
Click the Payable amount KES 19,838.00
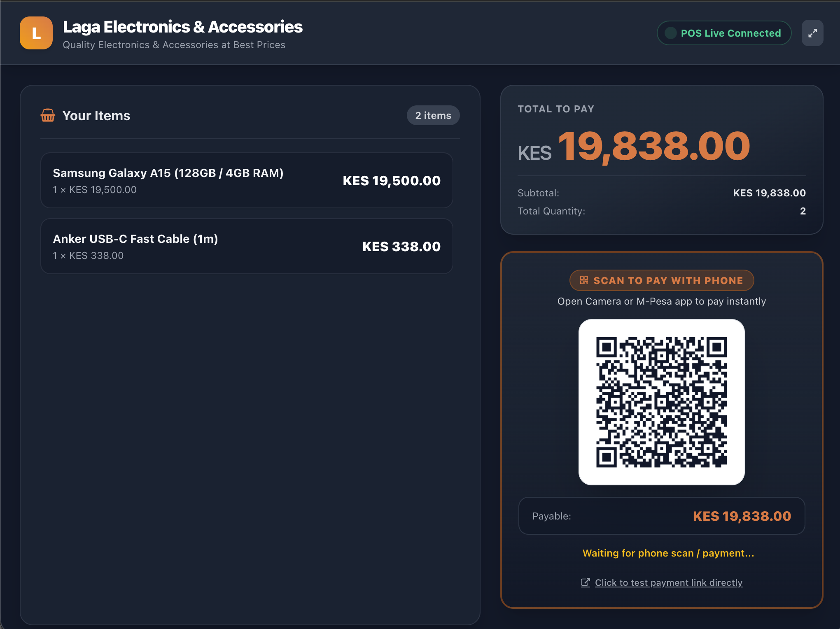click(x=742, y=516)
